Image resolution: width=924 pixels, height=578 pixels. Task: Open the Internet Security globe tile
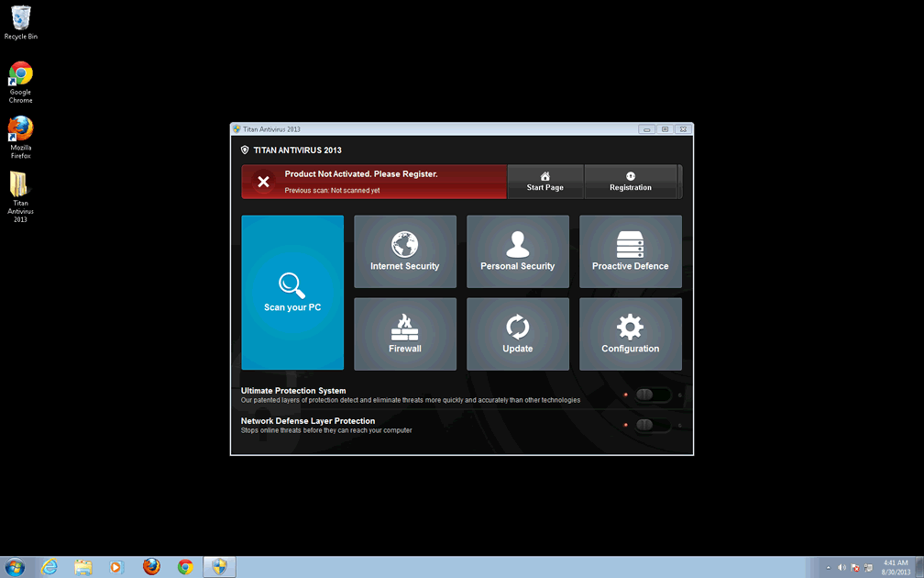(x=404, y=251)
